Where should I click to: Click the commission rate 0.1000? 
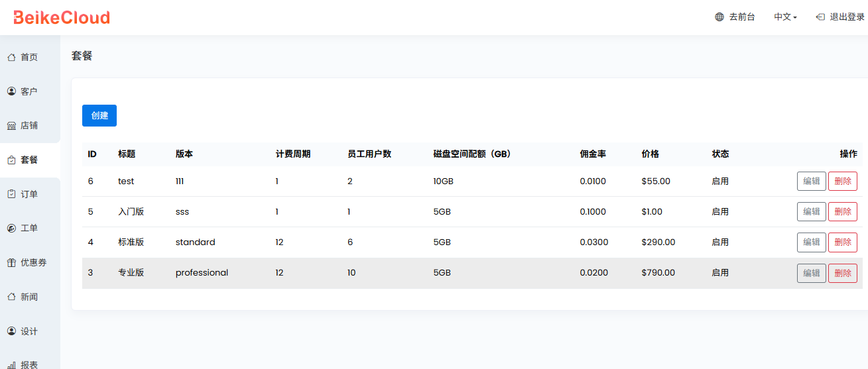tap(593, 211)
